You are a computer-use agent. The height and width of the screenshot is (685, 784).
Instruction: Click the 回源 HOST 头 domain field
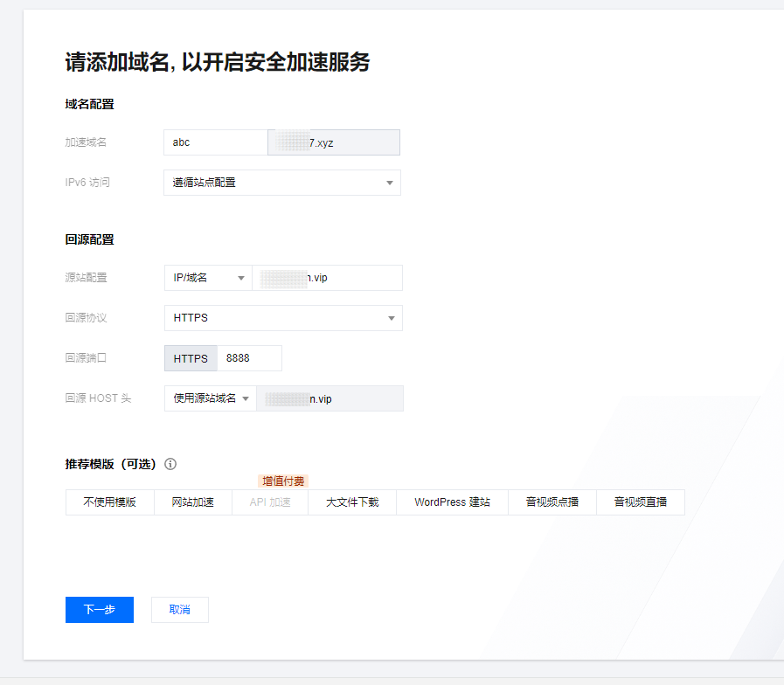tap(330, 398)
